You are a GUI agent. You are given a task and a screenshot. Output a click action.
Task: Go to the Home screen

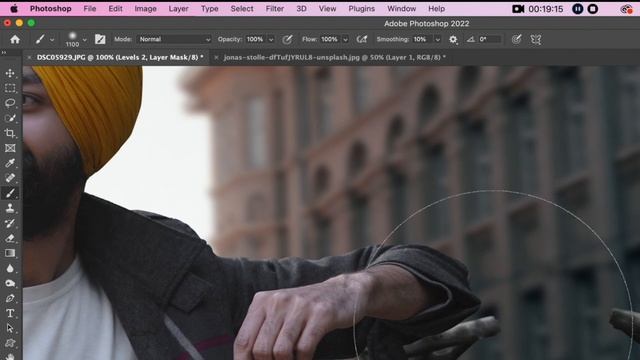point(15,39)
